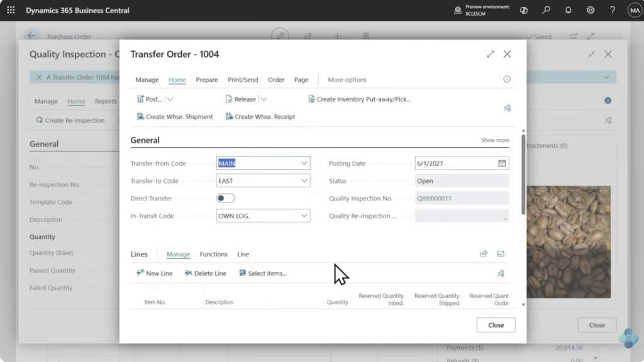Click More options
Image resolution: width=644 pixels, height=362 pixels.
click(x=347, y=80)
